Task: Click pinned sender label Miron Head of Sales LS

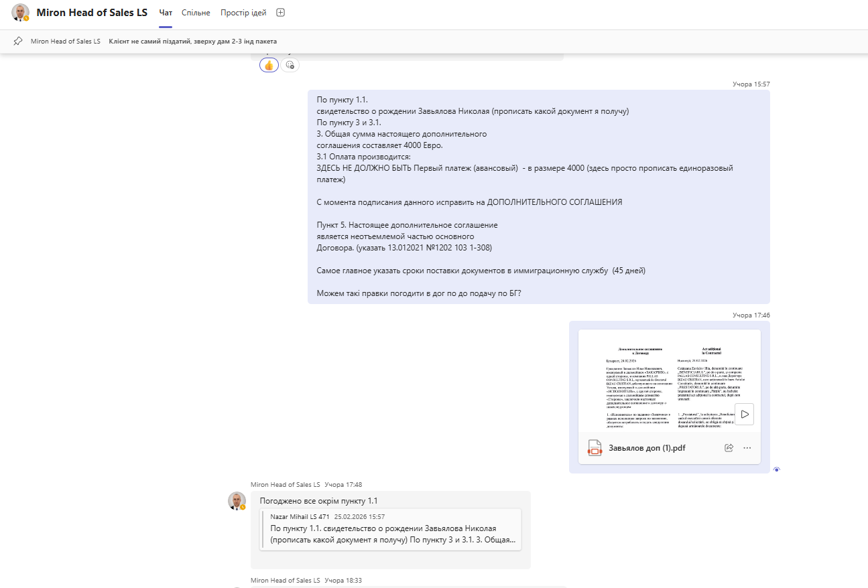Action: point(66,42)
